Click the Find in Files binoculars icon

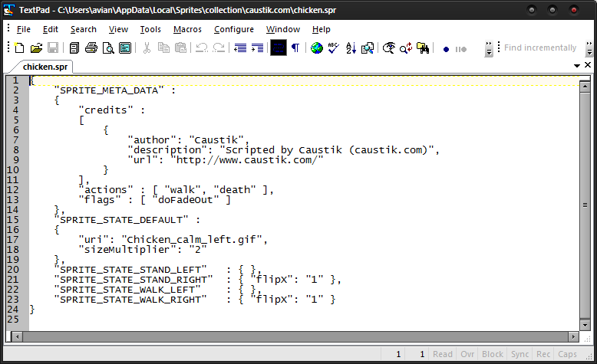click(423, 48)
